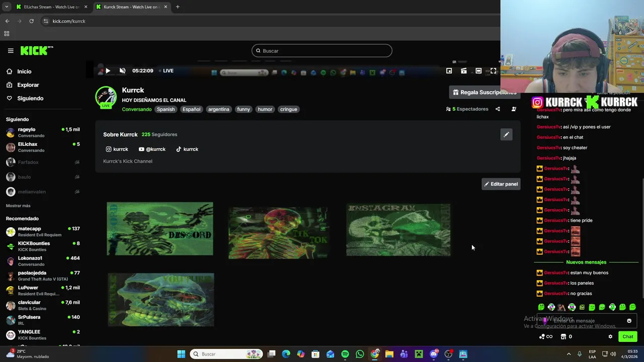Click Editar panel button
The image size is (644, 362).
[x=501, y=184]
